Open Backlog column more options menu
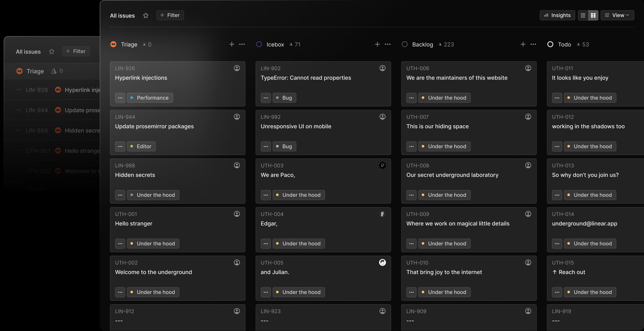The height and width of the screenshot is (331, 644). 533,45
